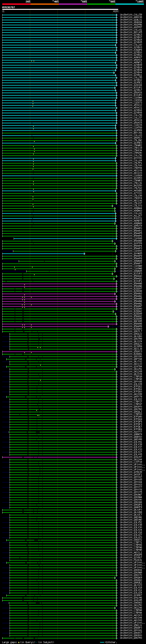Image resolution: width=146 pixels, height=644 pixels.
Task: Select hit UniRef100_Q3LV52
Action: pos(131,522)
